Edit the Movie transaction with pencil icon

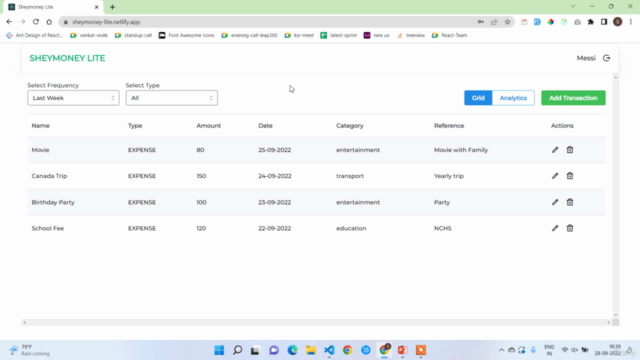pos(555,150)
